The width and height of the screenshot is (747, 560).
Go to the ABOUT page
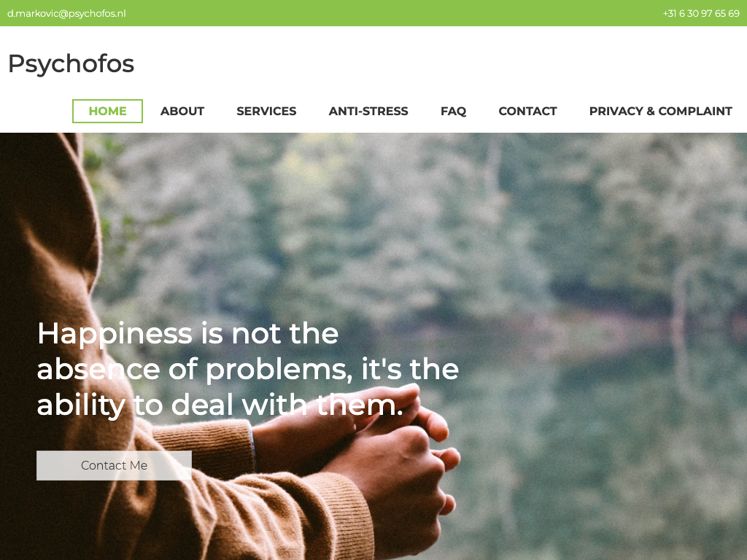coord(182,111)
